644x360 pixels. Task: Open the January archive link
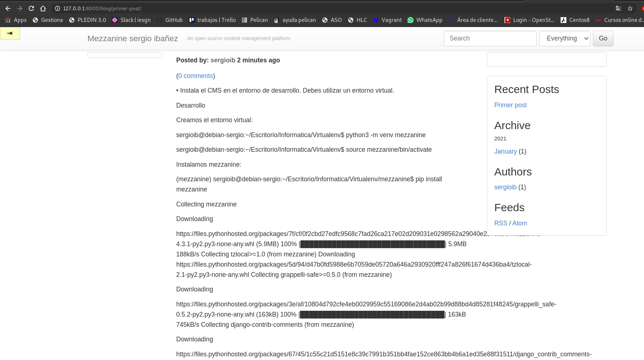[505, 151]
